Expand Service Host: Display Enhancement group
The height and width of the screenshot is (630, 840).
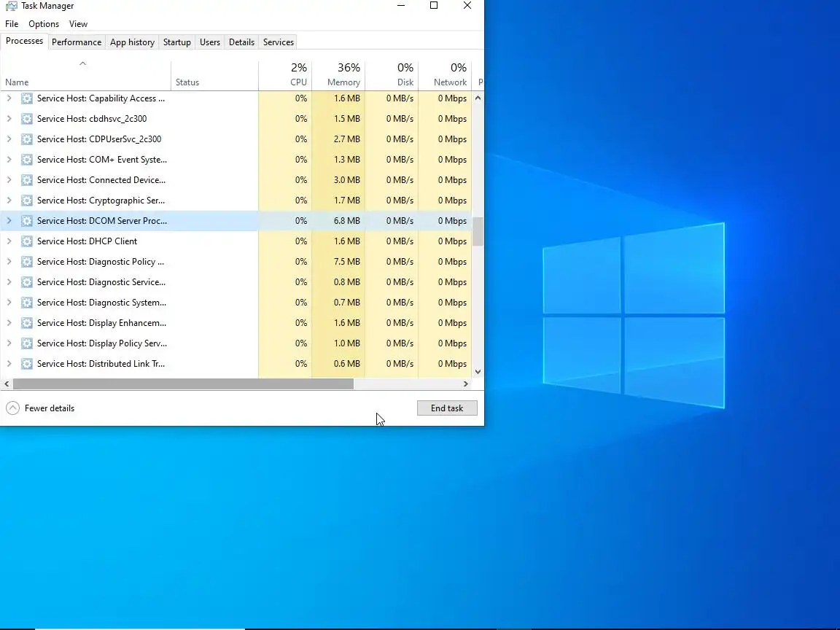[x=9, y=323]
